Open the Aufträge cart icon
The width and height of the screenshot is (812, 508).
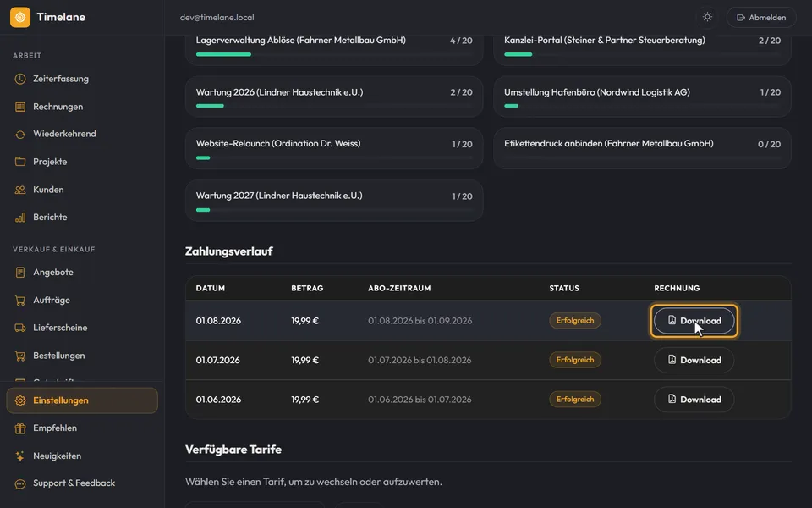pyautogui.click(x=20, y=300)
